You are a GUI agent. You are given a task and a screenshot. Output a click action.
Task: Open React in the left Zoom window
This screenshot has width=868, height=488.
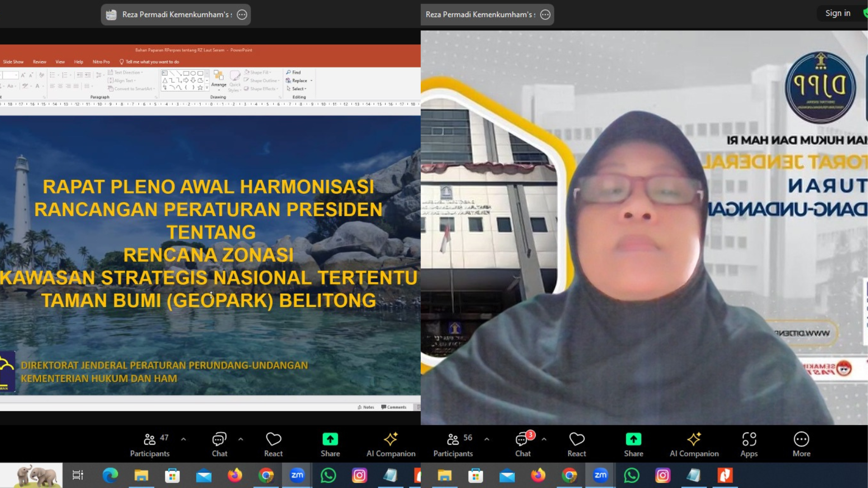(x=274, y=445)
